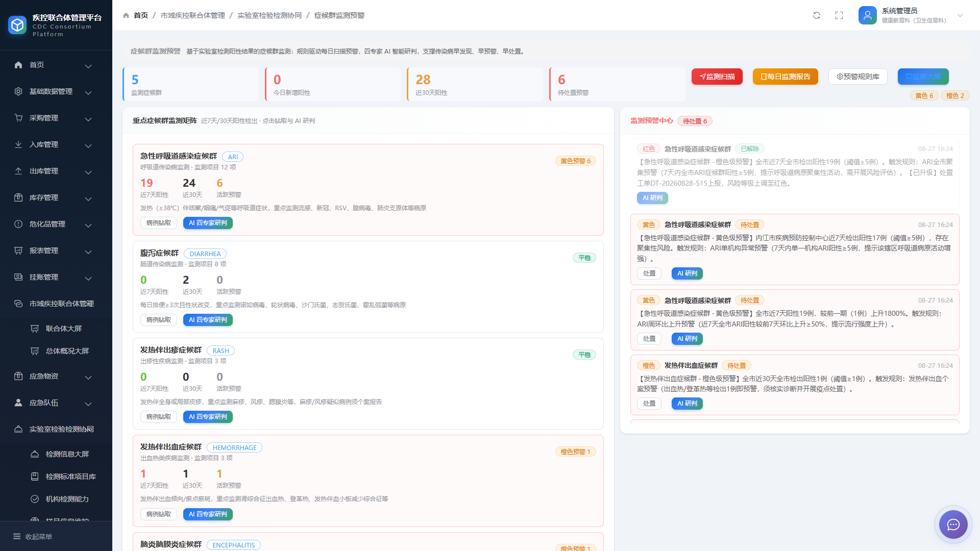
Task: Click the user avatar icon
Action: tap(867, 15)
